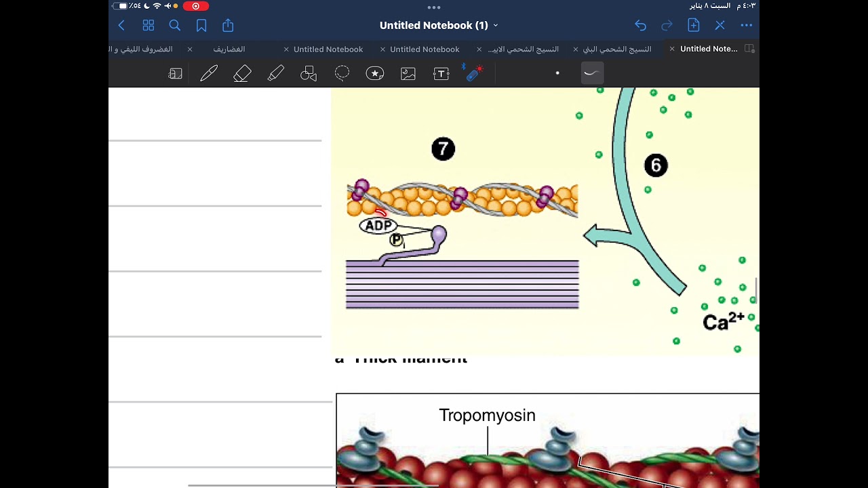The width and height of the screenshot is (868, 488).
Task: Open the Untitled Notebook (1) title dropdown
Action: 439,25
